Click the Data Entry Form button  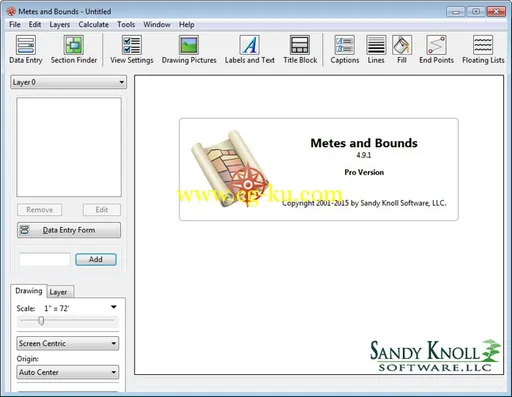point(69,230)
